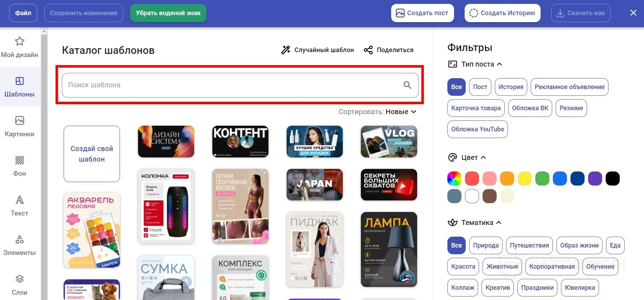
Task: Pick the red color swatch
Action: pos(472,179)
